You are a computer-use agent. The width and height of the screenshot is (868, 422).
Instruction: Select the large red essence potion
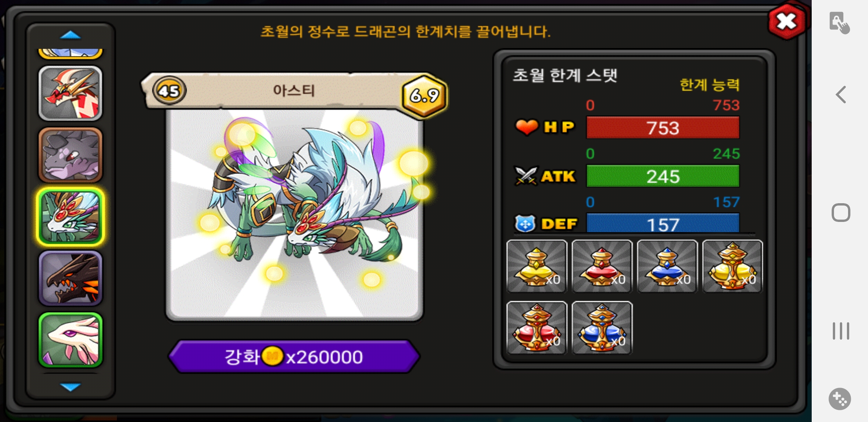click(x=536, y=327)
